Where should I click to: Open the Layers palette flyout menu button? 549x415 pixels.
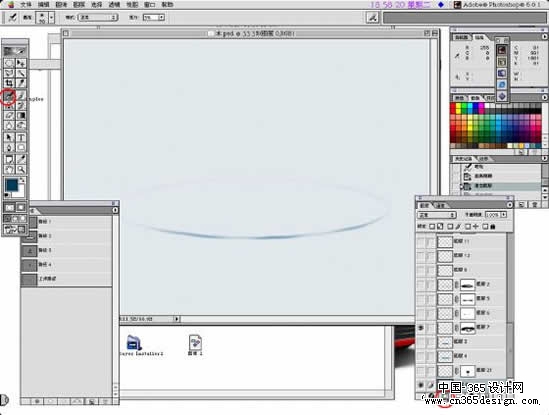(x=509, y=205)
